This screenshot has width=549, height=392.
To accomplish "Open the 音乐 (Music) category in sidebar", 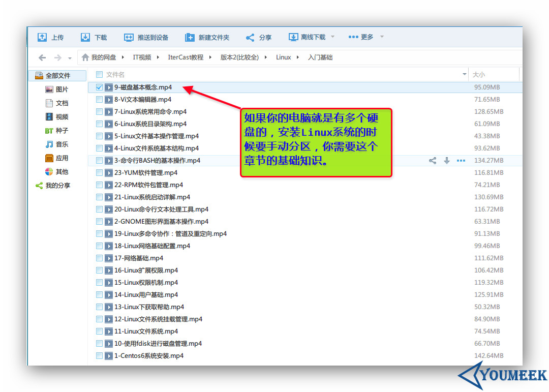I will point(59,144).
